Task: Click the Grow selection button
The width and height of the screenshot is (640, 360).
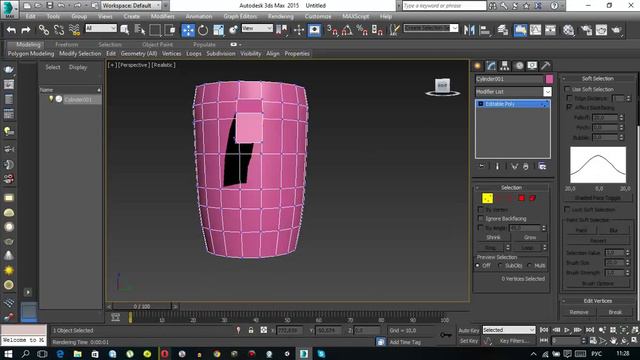Action: click(x=530, y=237)
